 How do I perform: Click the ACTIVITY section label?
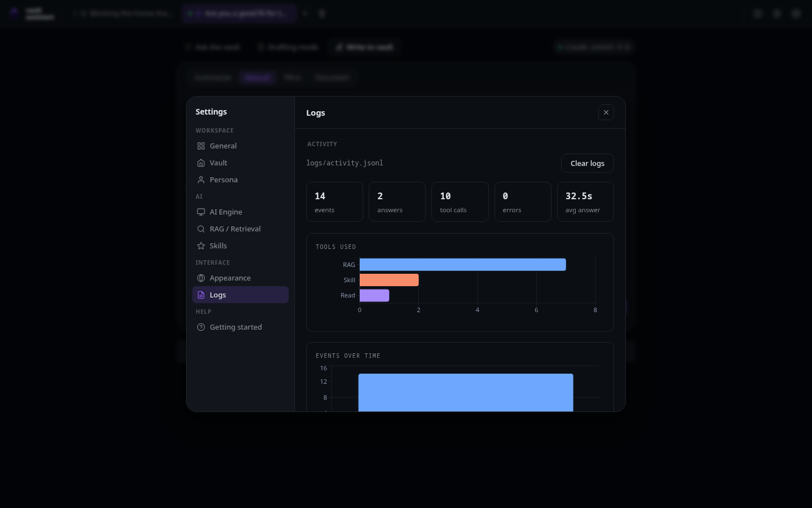tap(322, 144)
